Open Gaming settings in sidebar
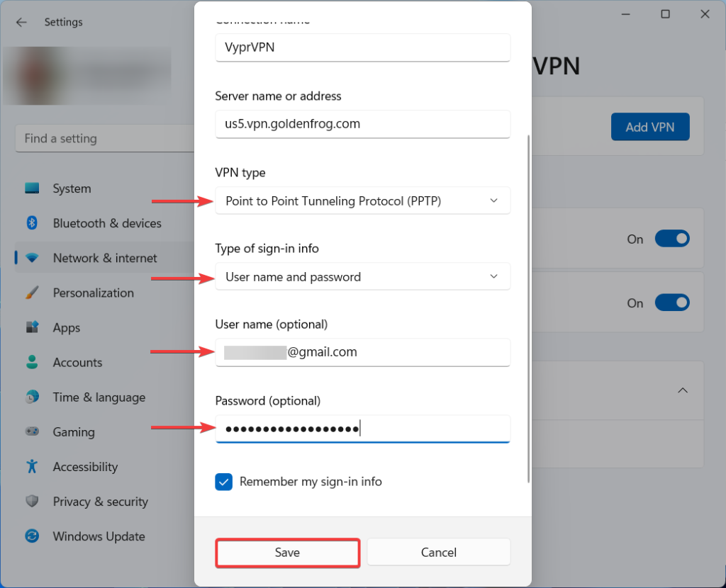The width and height of the screenshot is (726, 588). tap(74, 431)
